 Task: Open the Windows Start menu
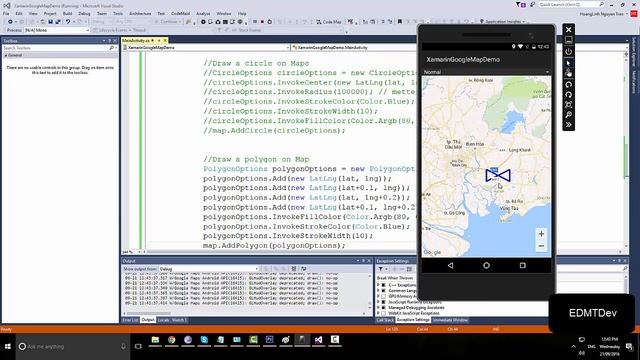tap(8, 346)
